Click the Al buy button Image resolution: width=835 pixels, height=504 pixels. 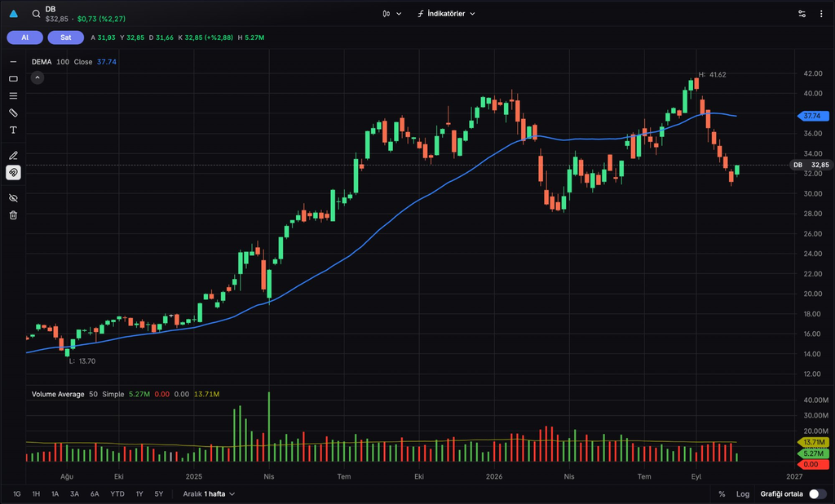pos(25,38)
